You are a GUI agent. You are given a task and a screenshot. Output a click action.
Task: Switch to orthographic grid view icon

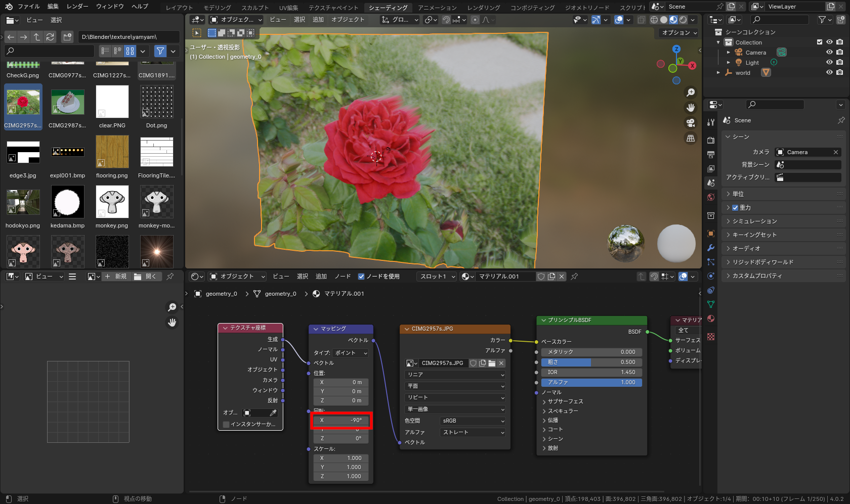691,138
